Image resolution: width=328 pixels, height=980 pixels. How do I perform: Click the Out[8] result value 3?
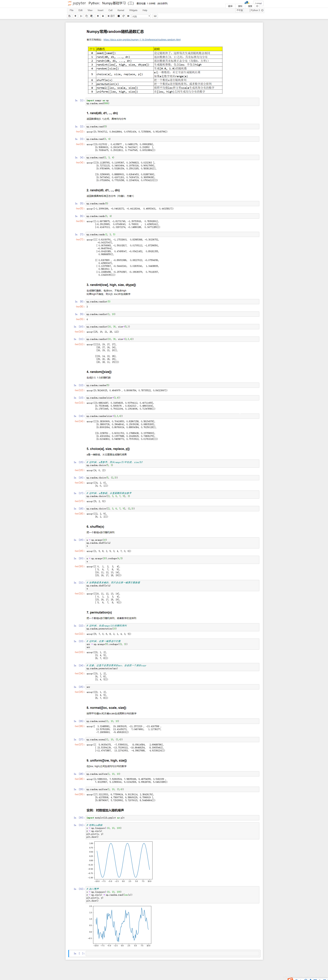[x=87, y=307]
